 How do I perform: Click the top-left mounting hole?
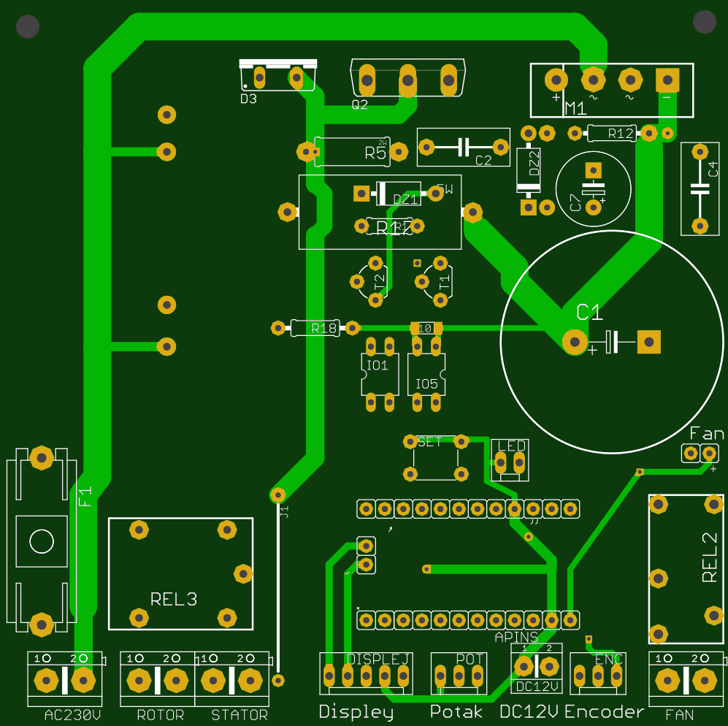click(x=28, y=28)
